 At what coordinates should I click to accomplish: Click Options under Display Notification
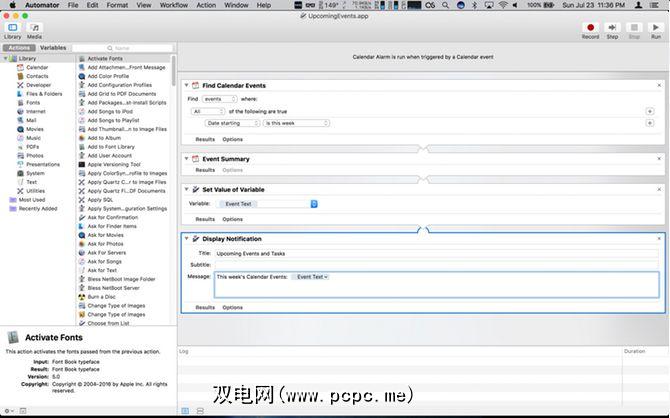tap(232, 307)
